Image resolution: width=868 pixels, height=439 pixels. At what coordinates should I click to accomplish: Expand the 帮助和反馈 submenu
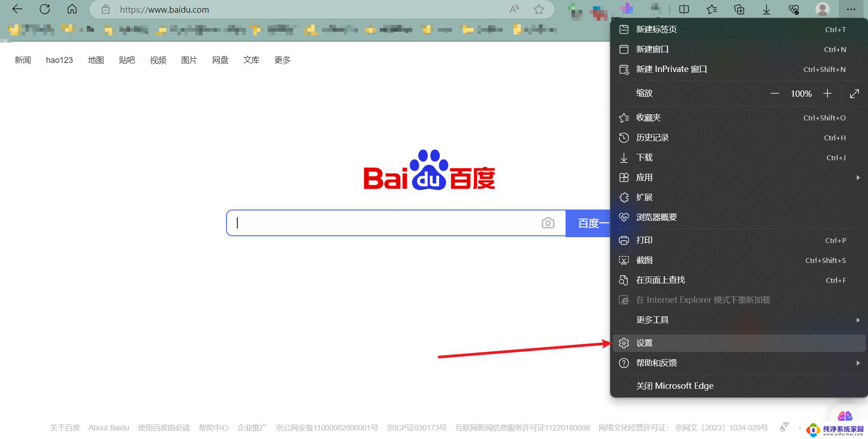click(739, 363)
